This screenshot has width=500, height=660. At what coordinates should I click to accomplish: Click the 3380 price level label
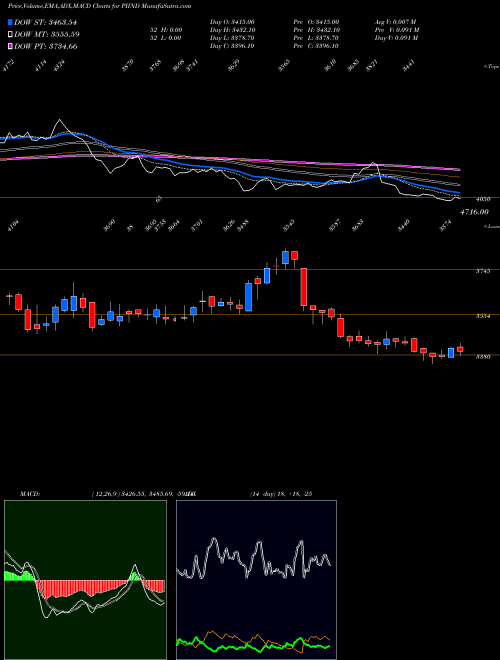[483, 357]
